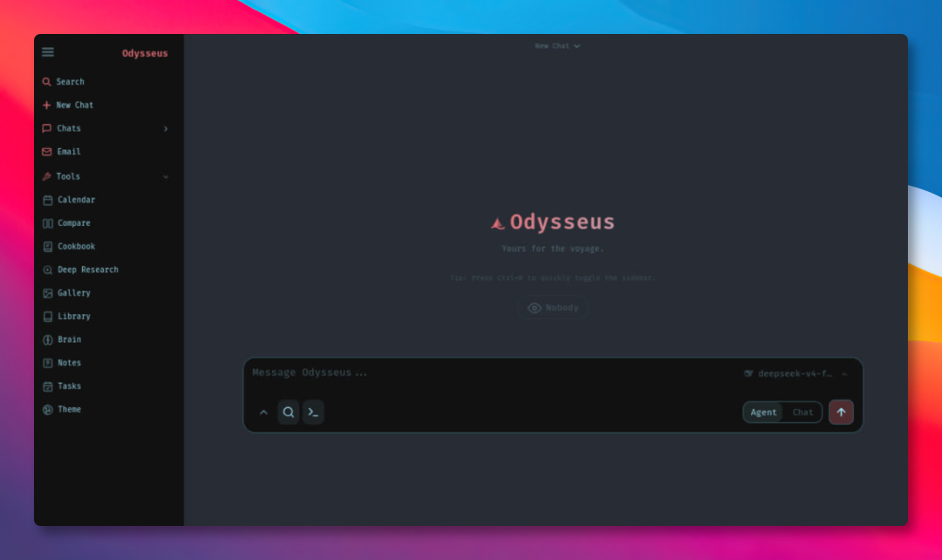Click the Tools label in sidebar
This screenshot has height=560, width=942.
point(68,177)
